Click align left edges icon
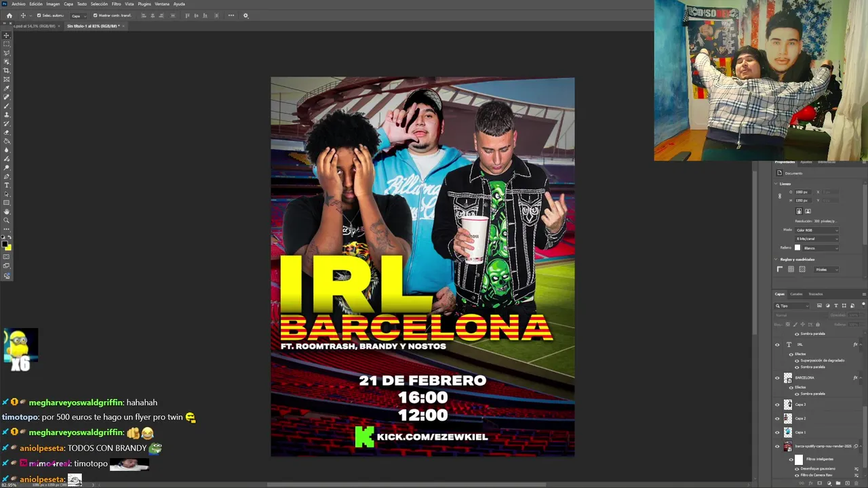This screenshot has width=868, height=488. coord(143,16)
